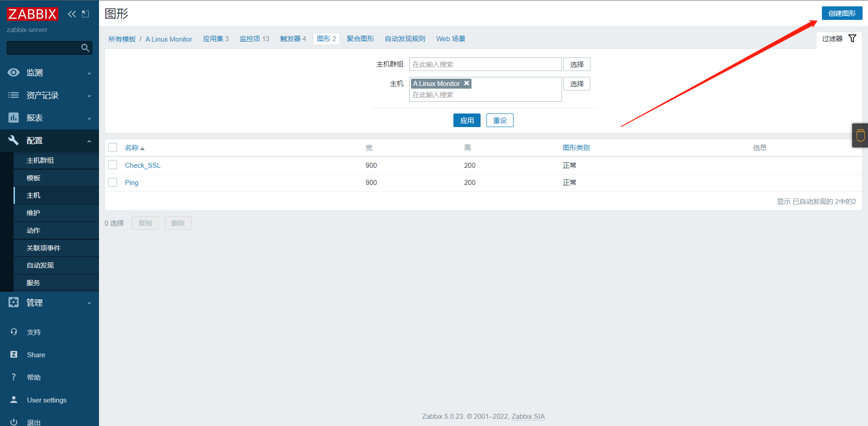This screenshot has height=426, width=868.
Task: Toggle the 过滤器 filter tab
Action: click(x=839, y=39)
